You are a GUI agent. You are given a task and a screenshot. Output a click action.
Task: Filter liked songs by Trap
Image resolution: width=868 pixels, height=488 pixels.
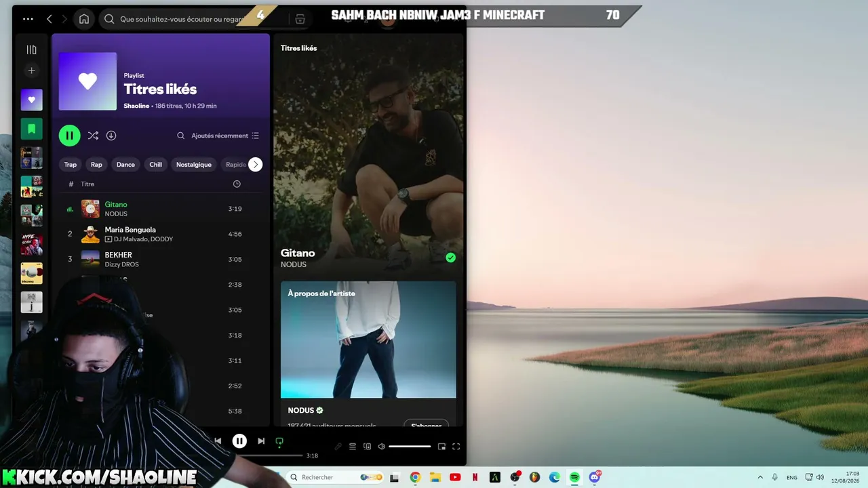click(x=71, y=165)
